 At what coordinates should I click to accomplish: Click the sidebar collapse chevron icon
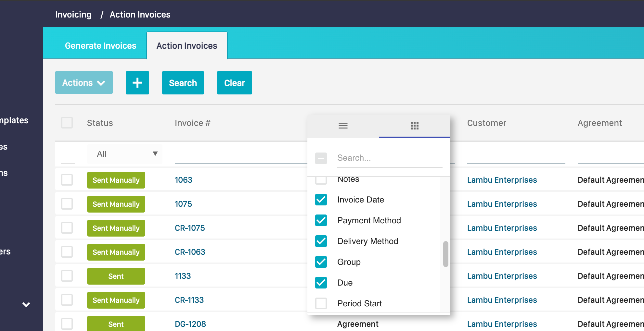(26, 304)
